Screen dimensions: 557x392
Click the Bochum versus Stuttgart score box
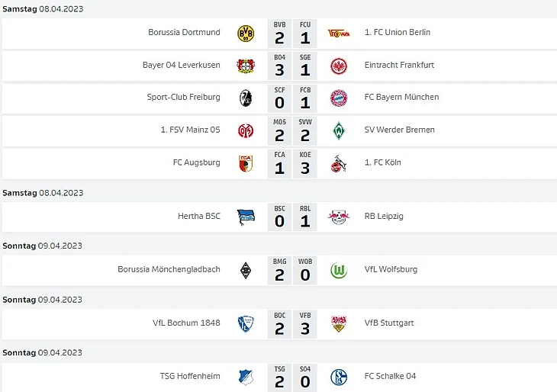point(292,323)
